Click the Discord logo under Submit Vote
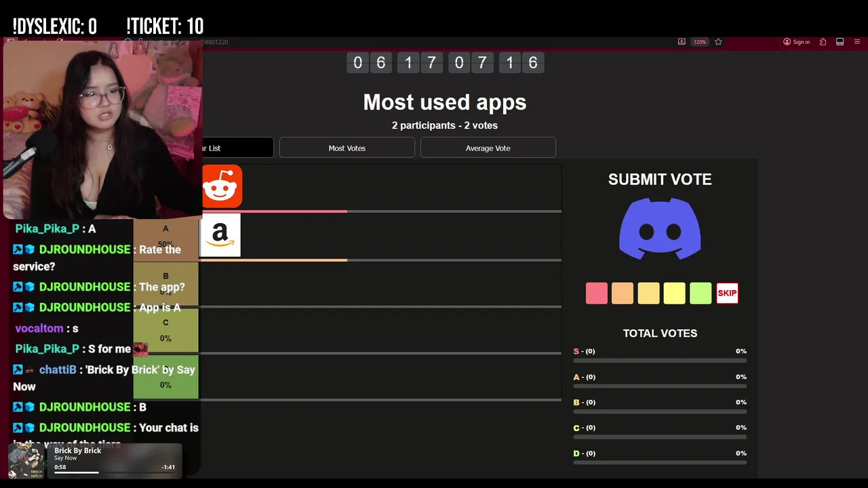 coord(660,228)
